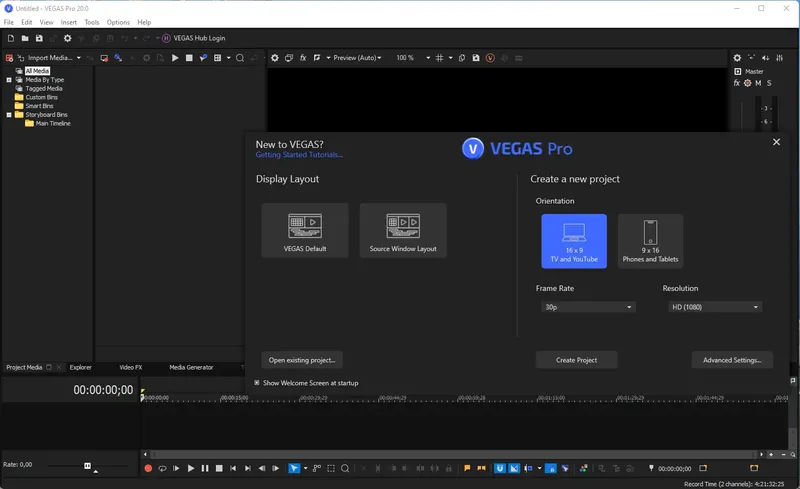
Task: Open Master bus audio properties gear
Action: 737,58
